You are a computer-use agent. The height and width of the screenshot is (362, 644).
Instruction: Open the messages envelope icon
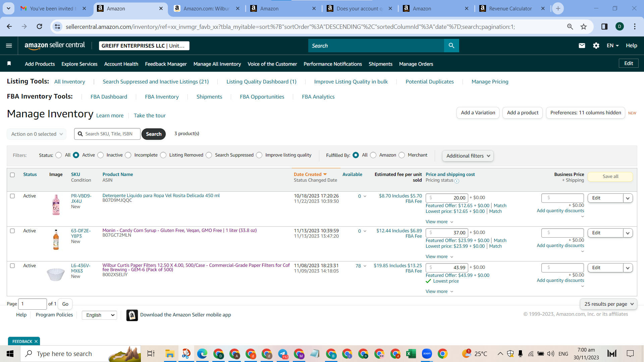coord(582,46)
